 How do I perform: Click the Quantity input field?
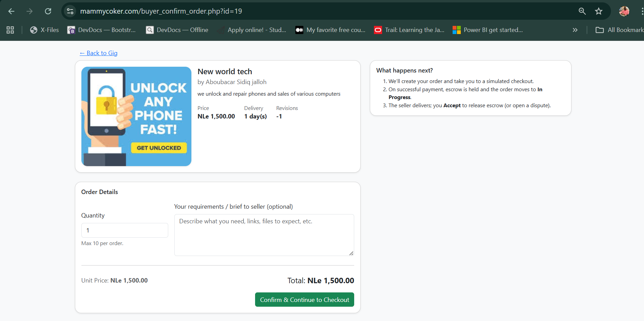tap(125, 230)
